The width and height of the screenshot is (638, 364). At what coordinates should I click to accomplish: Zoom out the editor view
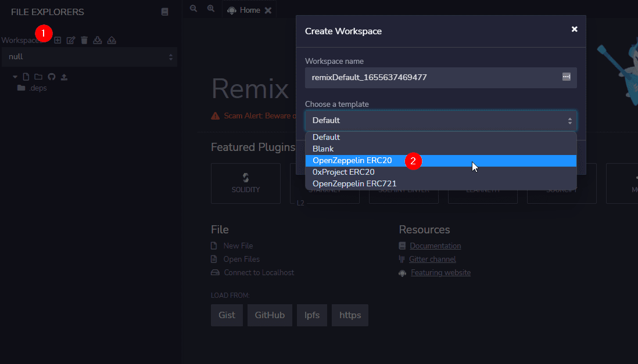pos(193,9)
